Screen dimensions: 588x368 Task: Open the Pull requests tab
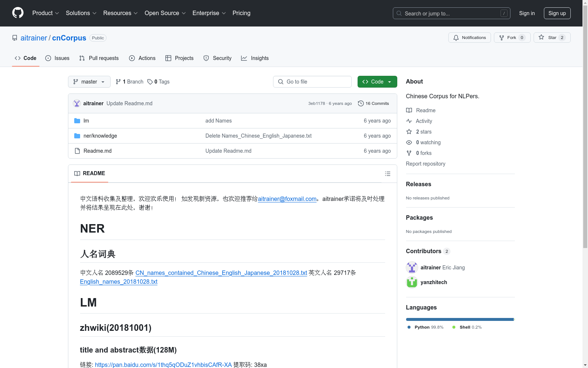pyautogui.click(x=99, y=58)
